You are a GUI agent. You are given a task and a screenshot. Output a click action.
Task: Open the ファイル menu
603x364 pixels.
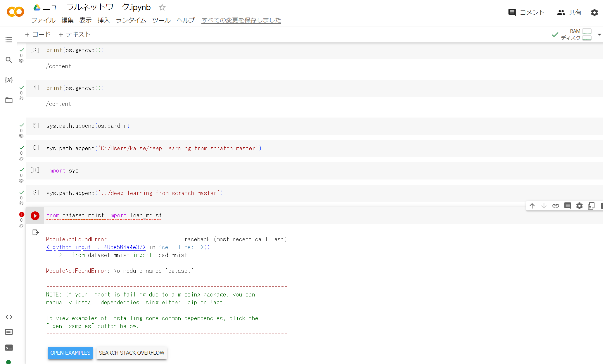43,20
